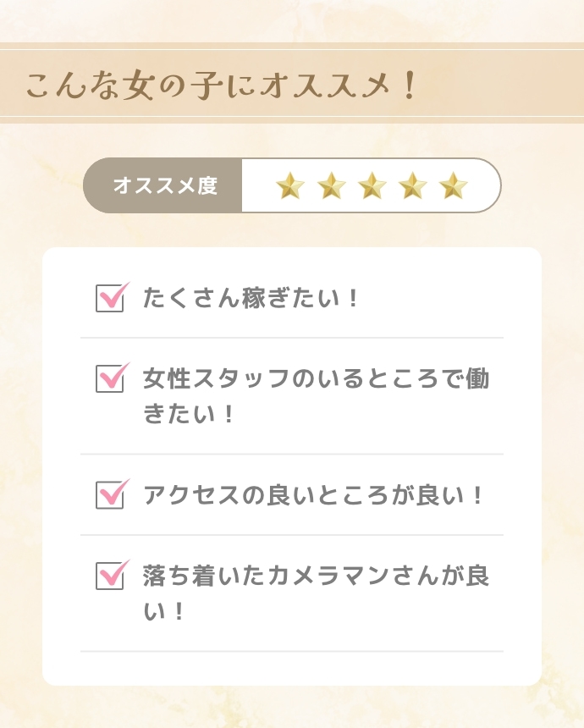Toggle checkbox beside たくさん稼ぎたい！
Screen dimensions: 584x728
coord(110,298)
